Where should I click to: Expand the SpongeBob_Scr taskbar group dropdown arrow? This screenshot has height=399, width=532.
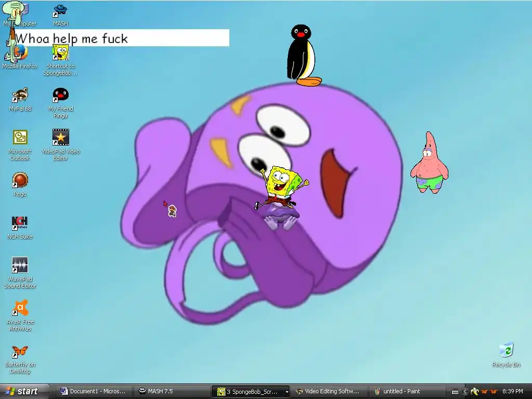287,392
